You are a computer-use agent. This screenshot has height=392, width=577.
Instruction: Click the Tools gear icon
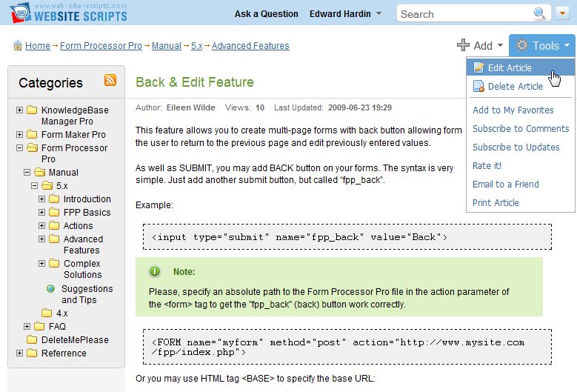click(521, 45)
